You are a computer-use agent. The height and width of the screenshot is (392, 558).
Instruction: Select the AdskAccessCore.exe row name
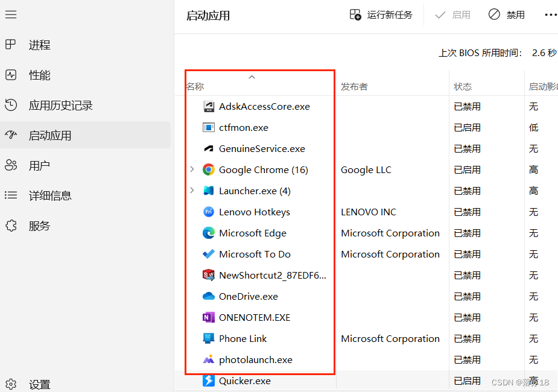pyautogui.click(x=264, y=106)
